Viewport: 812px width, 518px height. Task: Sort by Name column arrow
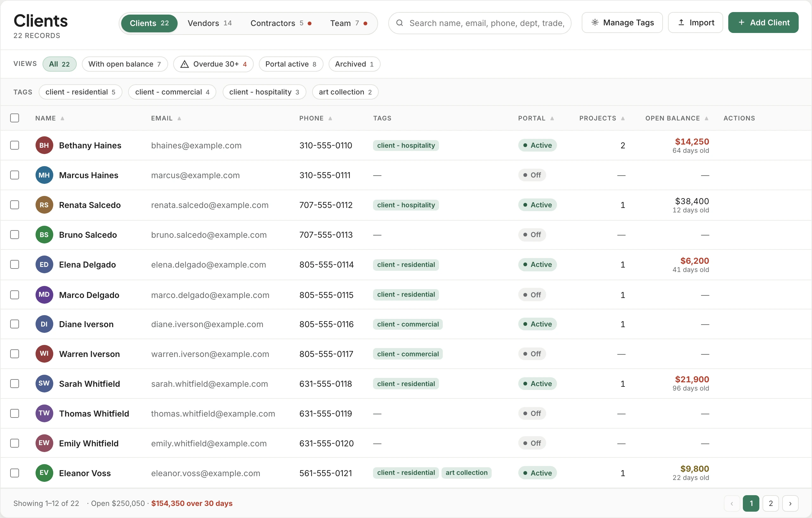pyautogui.click(x=62, y=118)
